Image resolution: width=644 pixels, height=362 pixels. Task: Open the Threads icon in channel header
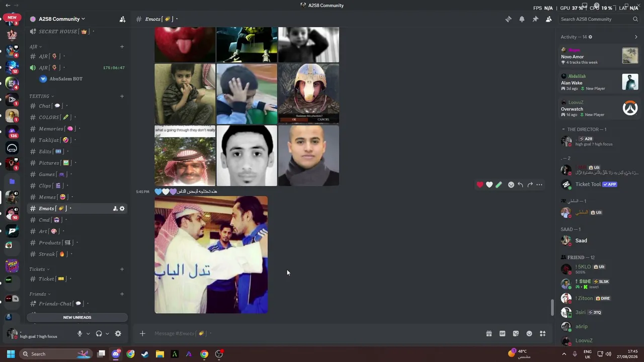pyautogui.click(x=509, y=19)
